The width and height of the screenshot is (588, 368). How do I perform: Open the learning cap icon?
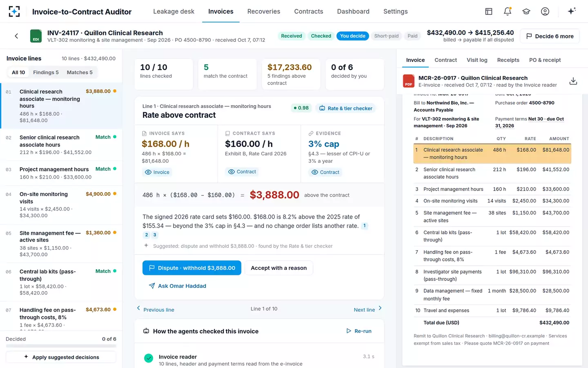(526, 11)
